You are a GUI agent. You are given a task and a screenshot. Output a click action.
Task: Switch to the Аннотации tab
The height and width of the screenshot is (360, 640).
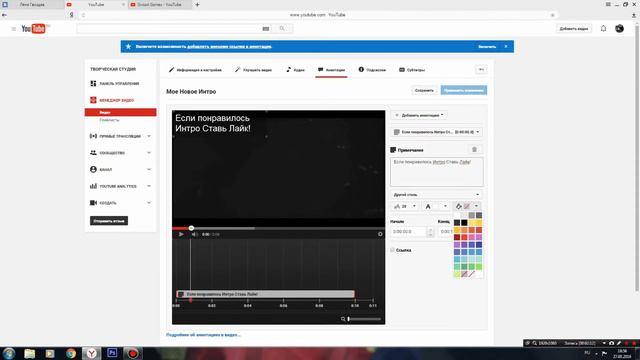(x=331, y=70)
